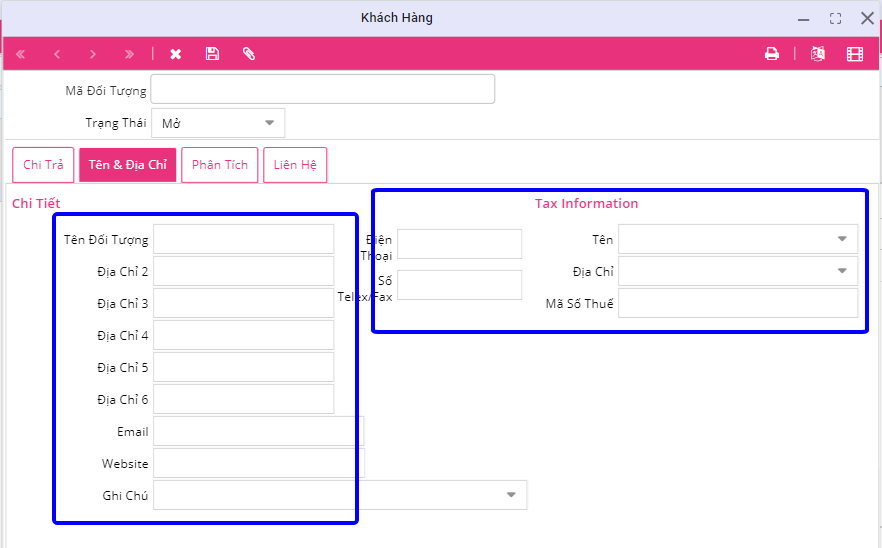Expand the Tax Information Tên dropdown

pyautogui.click(x=842, y=239)
